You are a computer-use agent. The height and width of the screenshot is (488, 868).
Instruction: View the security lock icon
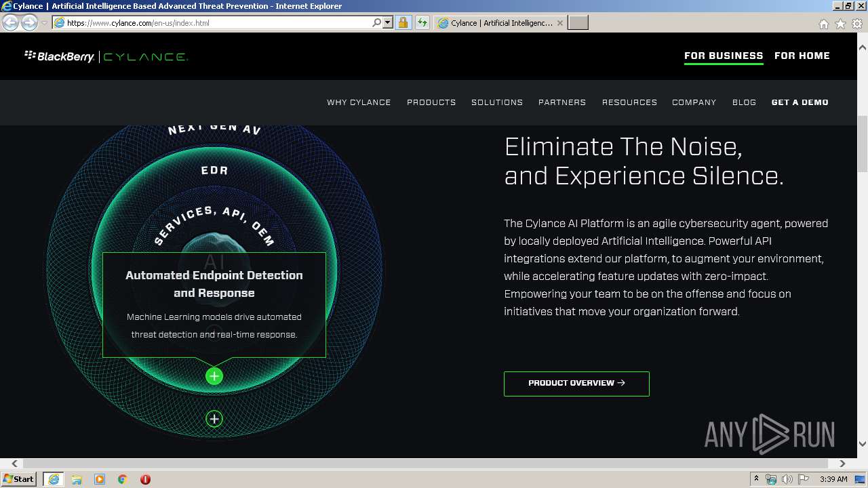tap(403, 22)
